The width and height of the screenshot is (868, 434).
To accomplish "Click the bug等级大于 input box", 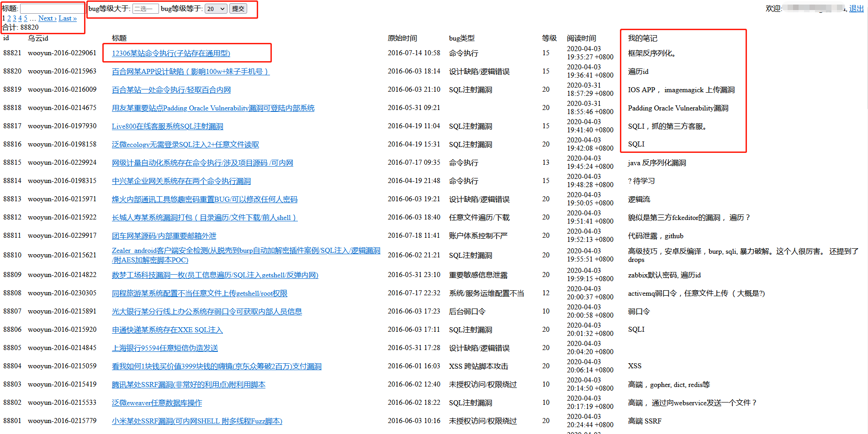I will point(145,9).
